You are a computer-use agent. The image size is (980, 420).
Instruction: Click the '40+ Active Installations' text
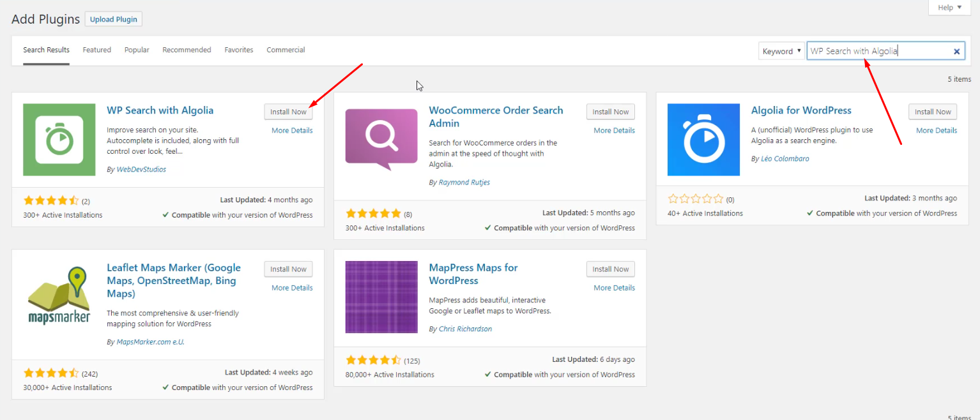[x=705, y=213]
